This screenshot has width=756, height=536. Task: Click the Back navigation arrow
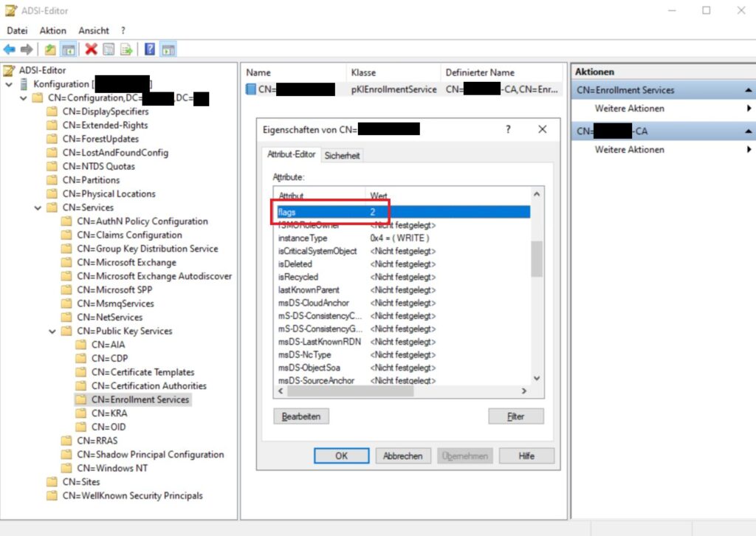click(x=8, y=49)
